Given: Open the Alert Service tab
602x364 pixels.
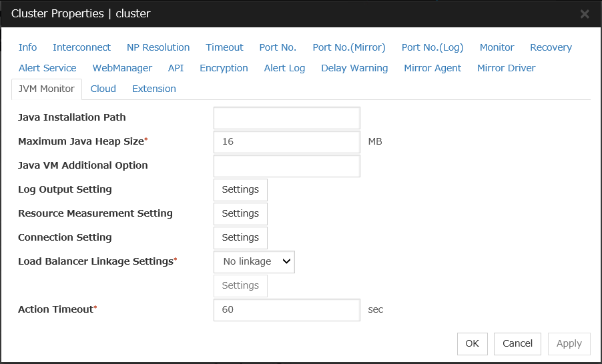Looking at the screenshot, I should coord(47,68).
